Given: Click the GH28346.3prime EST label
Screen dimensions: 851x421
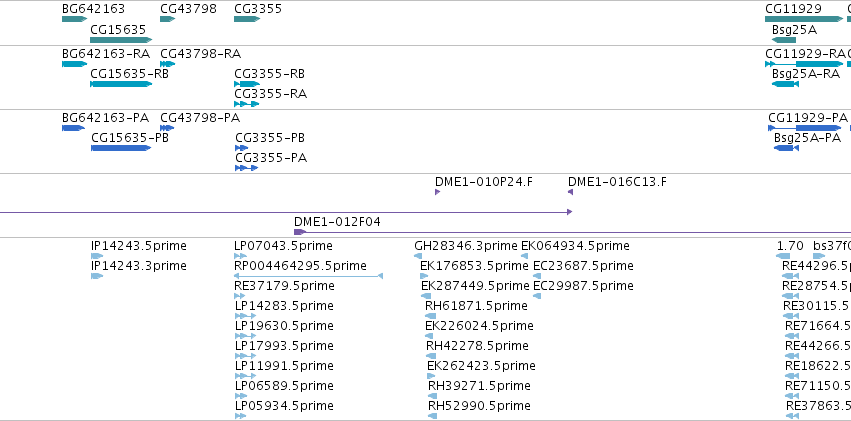Looking at the screenshot, I should (x=466, y=246).
